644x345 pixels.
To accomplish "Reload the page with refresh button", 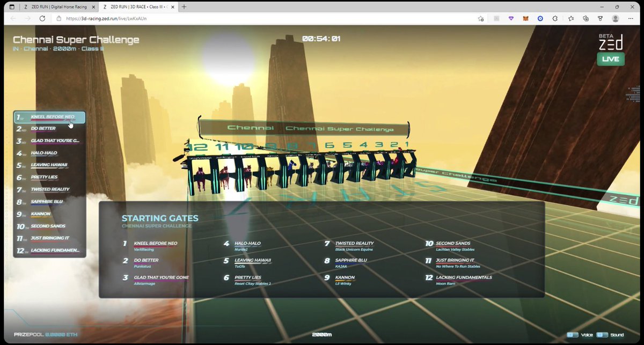I will click(42, 18).
